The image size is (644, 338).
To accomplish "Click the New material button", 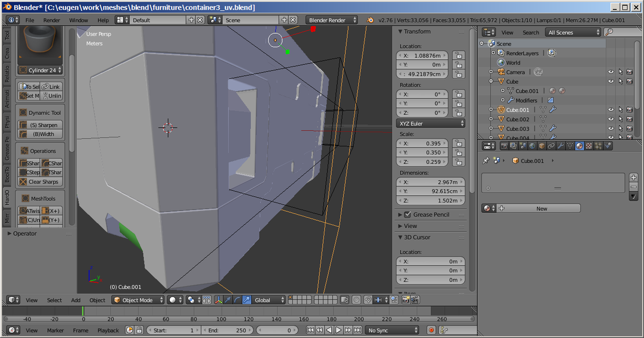I will click(539, 208).
